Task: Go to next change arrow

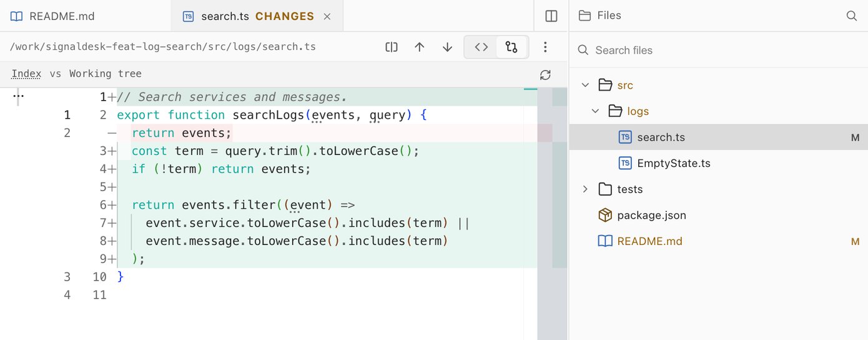Action: click(x=447, y=47)
